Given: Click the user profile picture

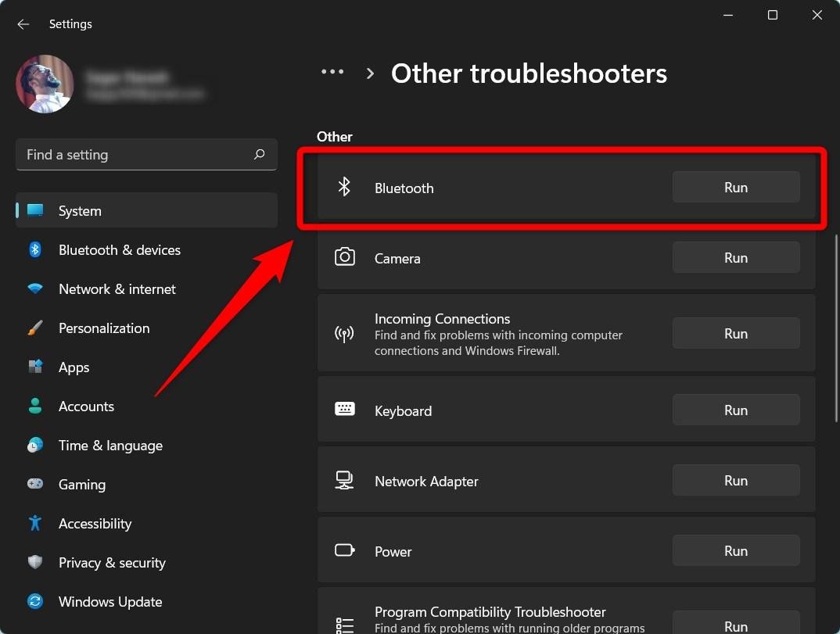Looking at the screenshot, I should (x=45, y=84).
